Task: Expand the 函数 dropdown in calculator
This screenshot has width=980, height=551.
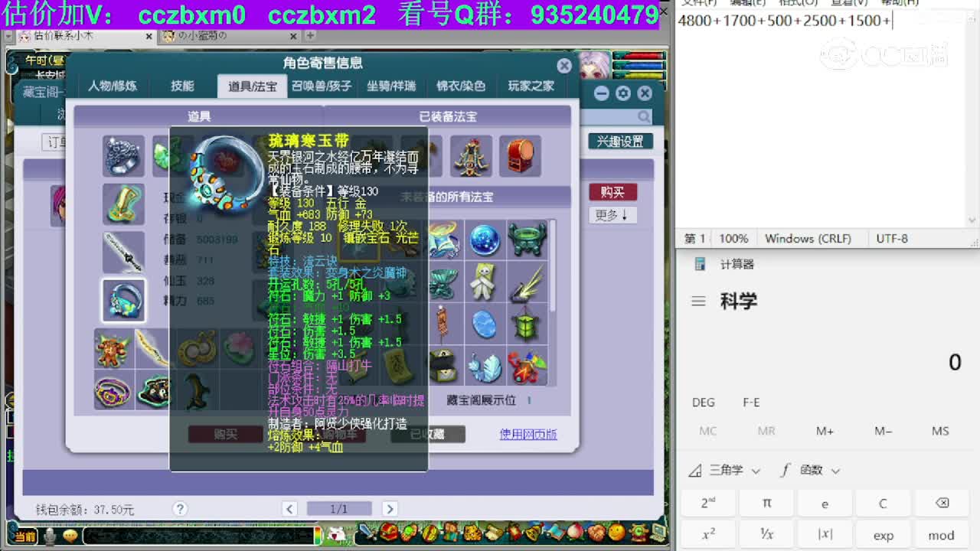Action: [810, 470]
